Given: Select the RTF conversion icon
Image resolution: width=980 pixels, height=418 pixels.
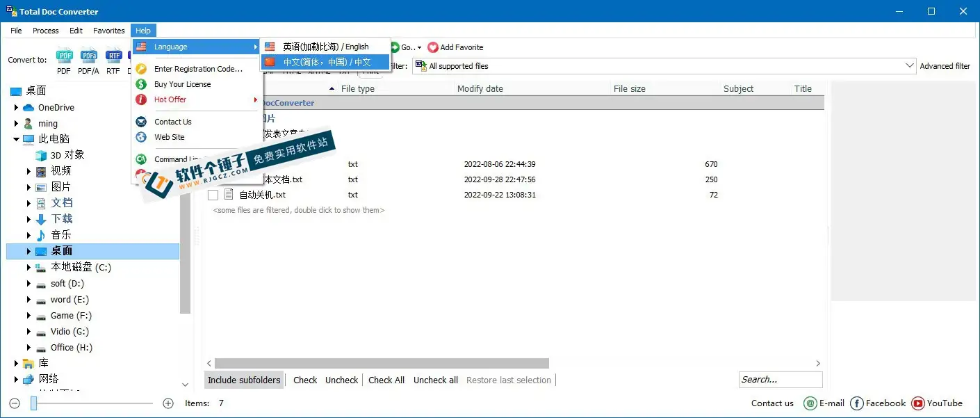Looking at the screenshot, I should (x=113, y=56).
